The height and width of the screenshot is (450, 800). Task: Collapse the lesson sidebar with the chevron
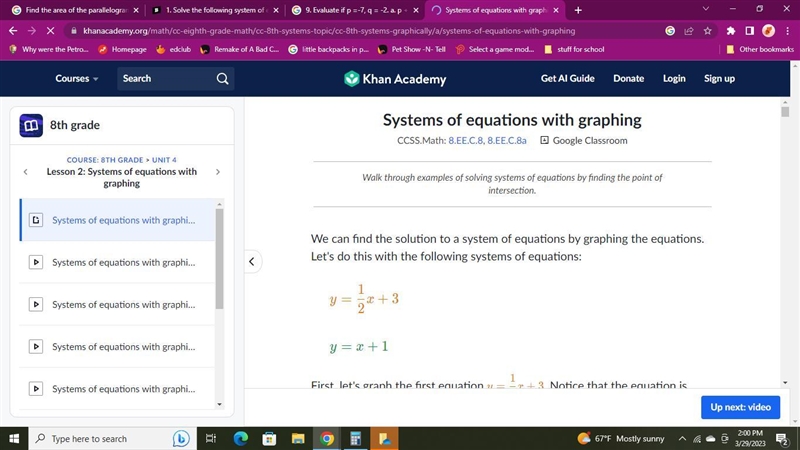click(252, 261)
